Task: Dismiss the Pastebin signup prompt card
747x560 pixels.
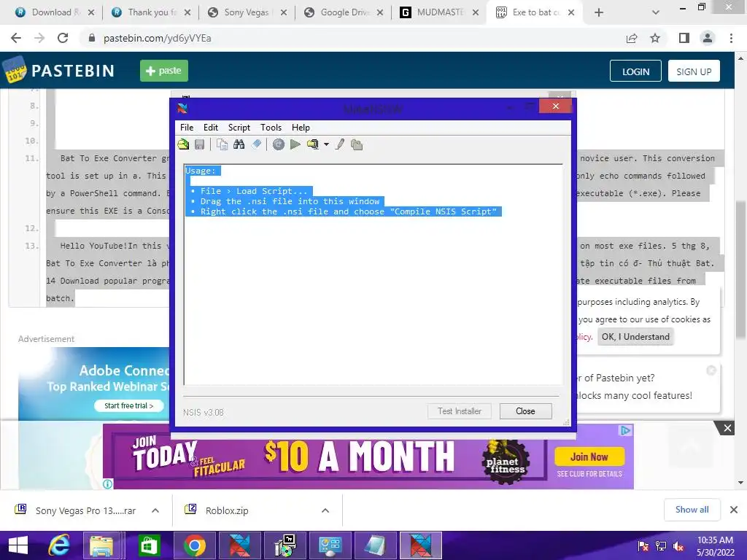Action: (x=711, y=370)
